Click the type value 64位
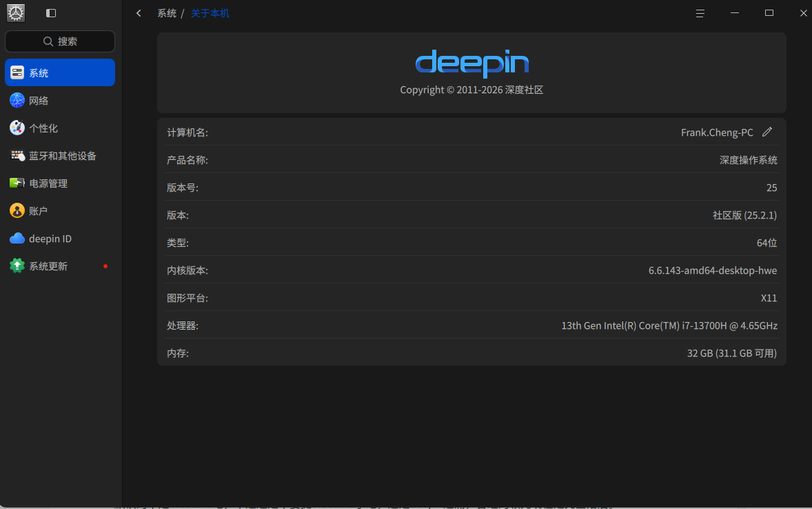The image size is (812, 509). tap(767, 243)
